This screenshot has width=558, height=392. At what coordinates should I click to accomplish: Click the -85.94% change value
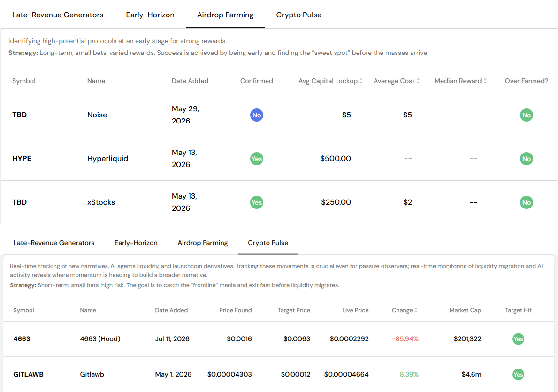pyautogui.click(x=405, y=338)
